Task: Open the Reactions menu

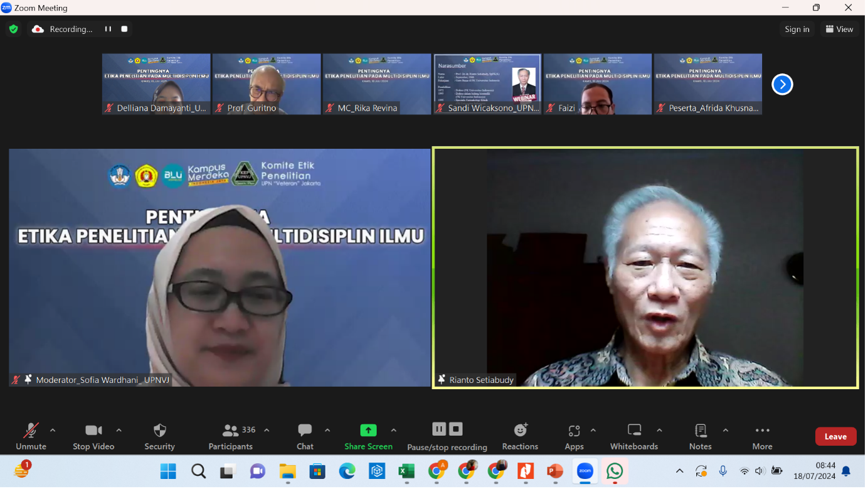Action: (x=520, y=436)
